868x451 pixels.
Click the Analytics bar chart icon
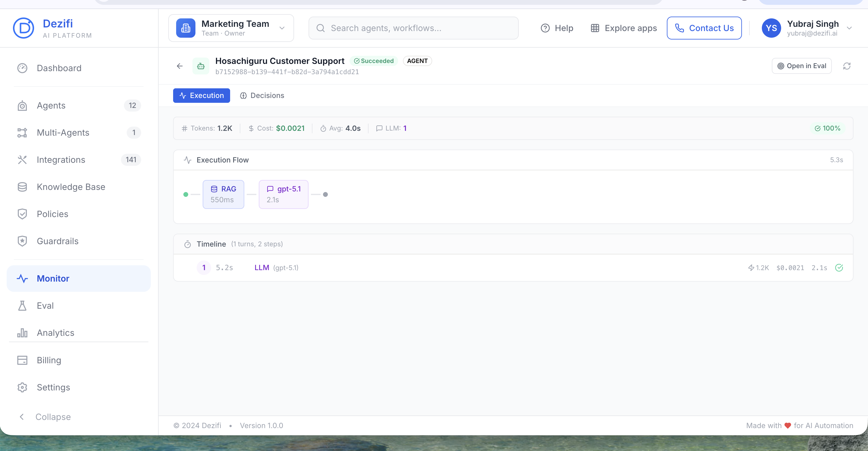[x=22, y=333]
